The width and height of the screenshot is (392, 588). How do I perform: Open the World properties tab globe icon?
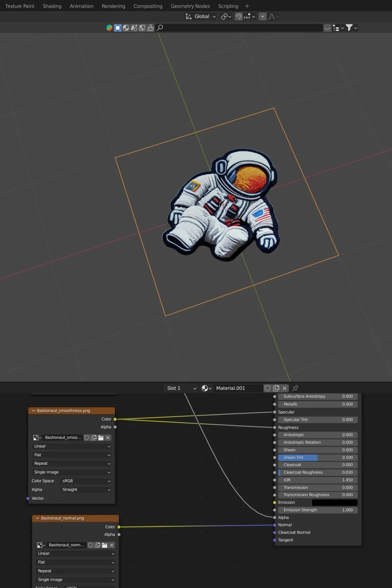142,28
